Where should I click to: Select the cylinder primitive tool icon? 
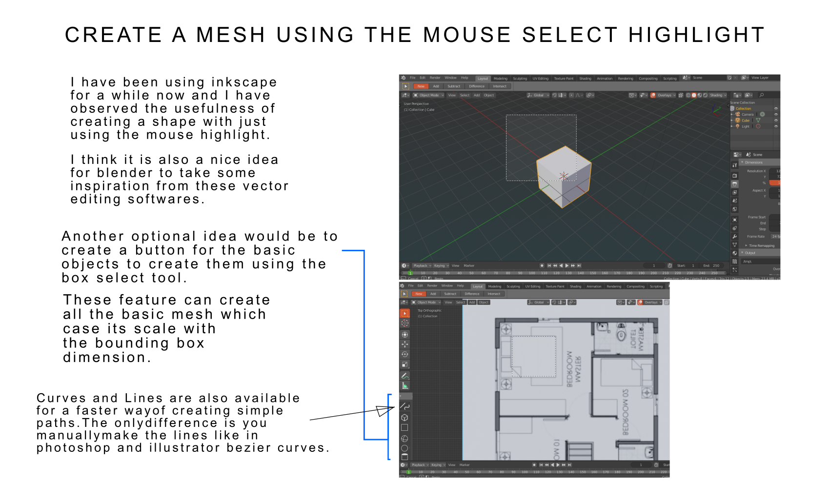(405, 457)
